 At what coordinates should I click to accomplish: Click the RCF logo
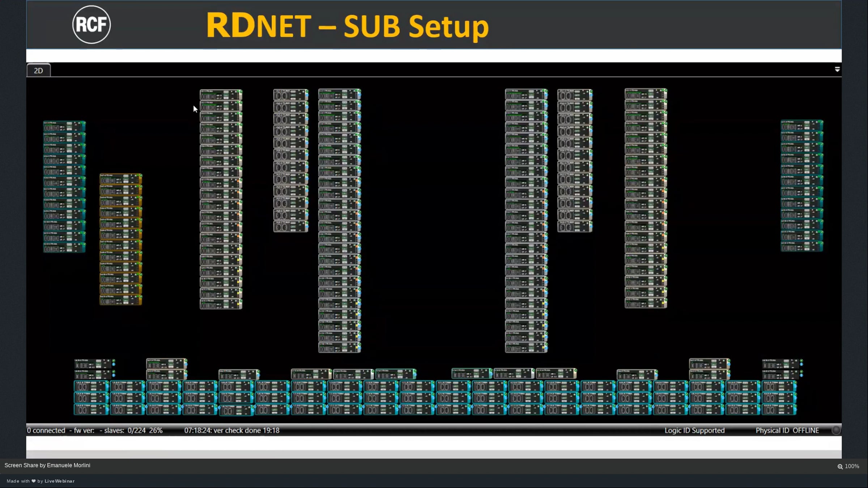(91, 25)
